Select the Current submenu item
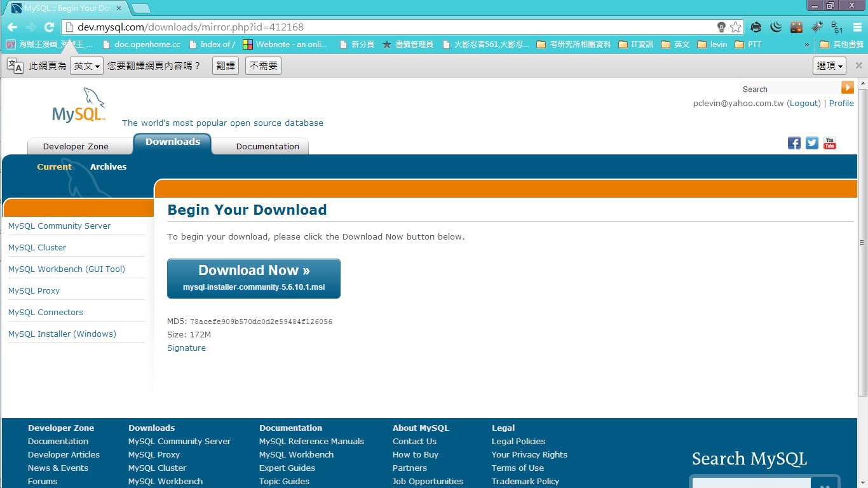 [x=55, y=166]
